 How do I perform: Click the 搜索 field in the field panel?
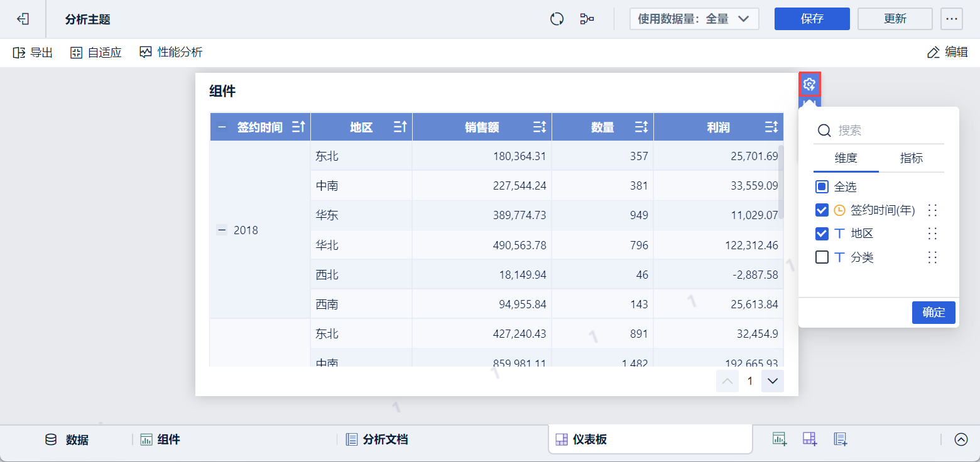tap(879, 131)
